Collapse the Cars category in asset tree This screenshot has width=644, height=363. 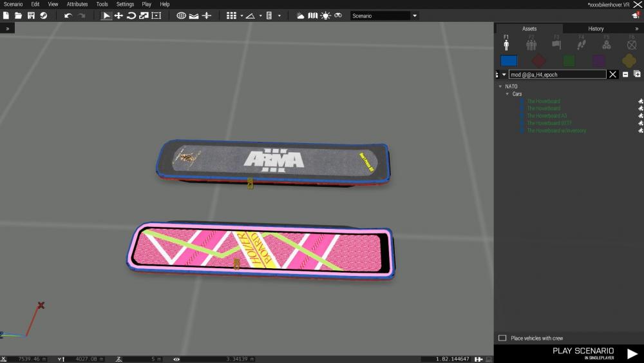tap(507, 94)
